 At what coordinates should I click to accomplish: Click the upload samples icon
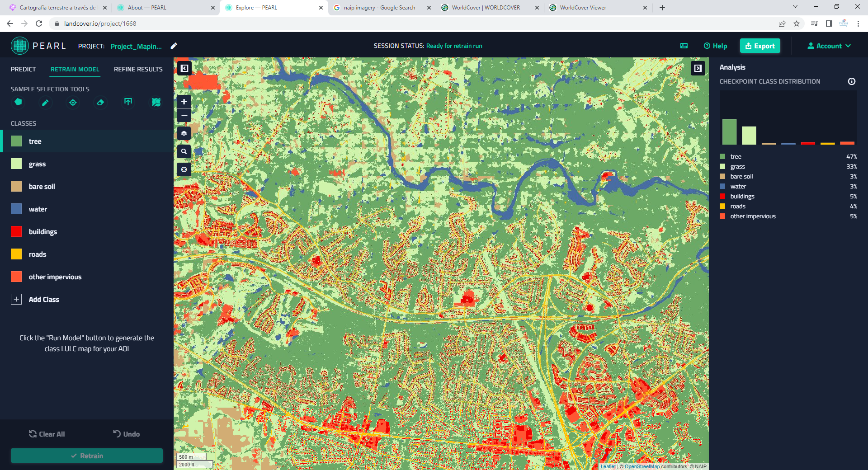pyautogui.click(x=128, y=103)
